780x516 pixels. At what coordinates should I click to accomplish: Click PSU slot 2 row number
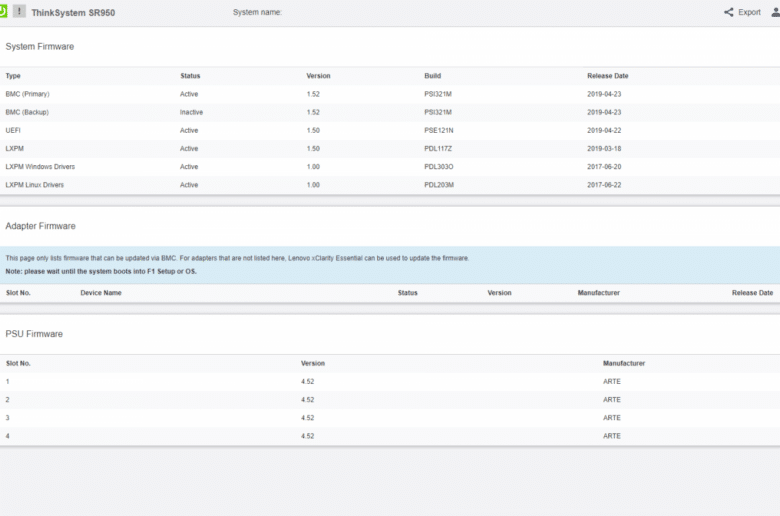[7, 400]
